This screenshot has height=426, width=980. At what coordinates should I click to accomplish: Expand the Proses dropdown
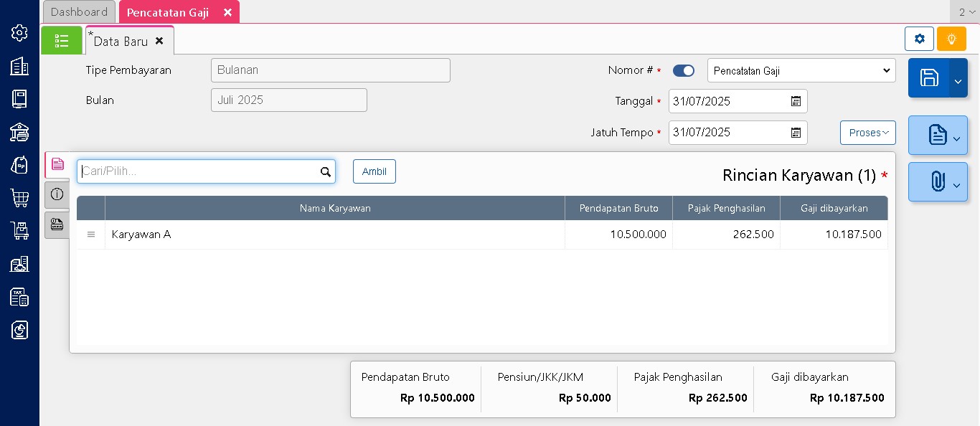(x=867, y=133)
